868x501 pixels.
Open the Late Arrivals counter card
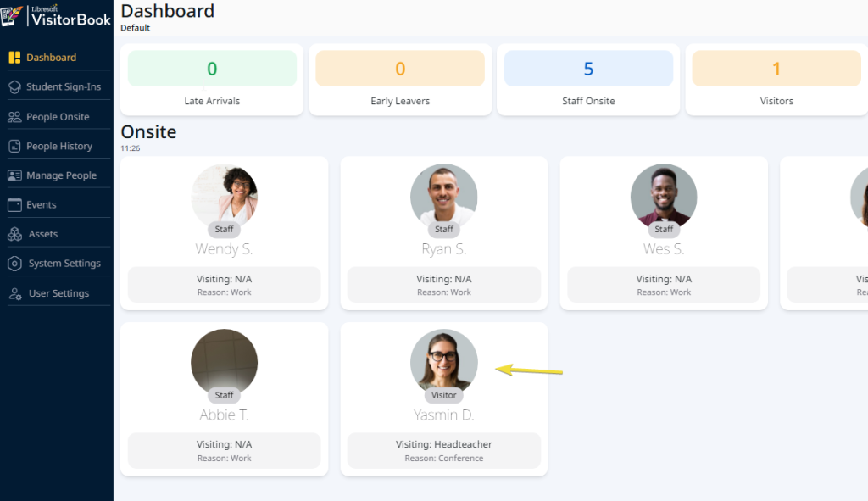point(212,80)
